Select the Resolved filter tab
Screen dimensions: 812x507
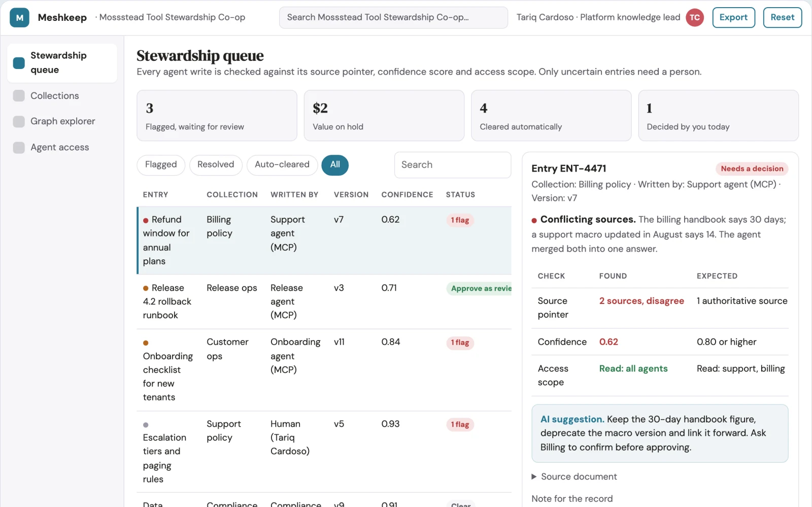pyautogui.click(x=216, y=165)
